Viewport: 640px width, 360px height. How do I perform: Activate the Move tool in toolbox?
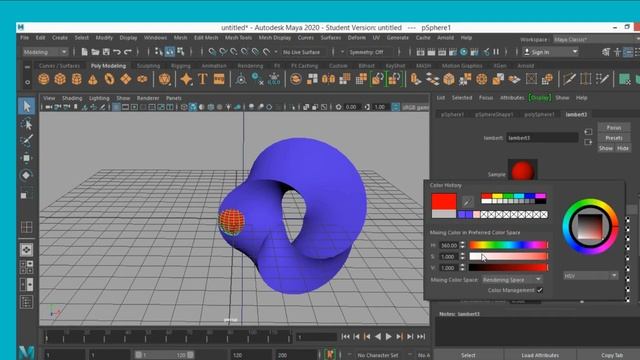pyautogui.click(x=27, y=158)
